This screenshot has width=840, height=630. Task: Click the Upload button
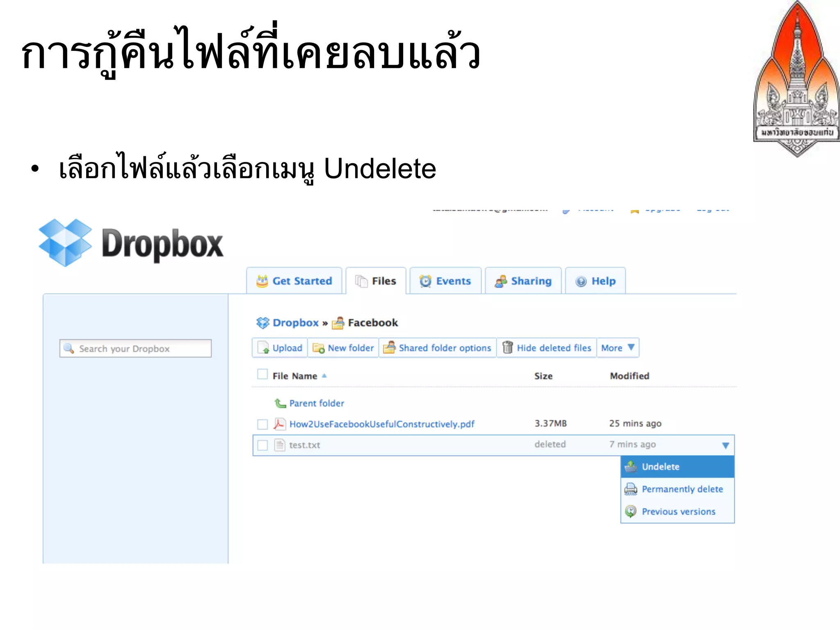280,348
